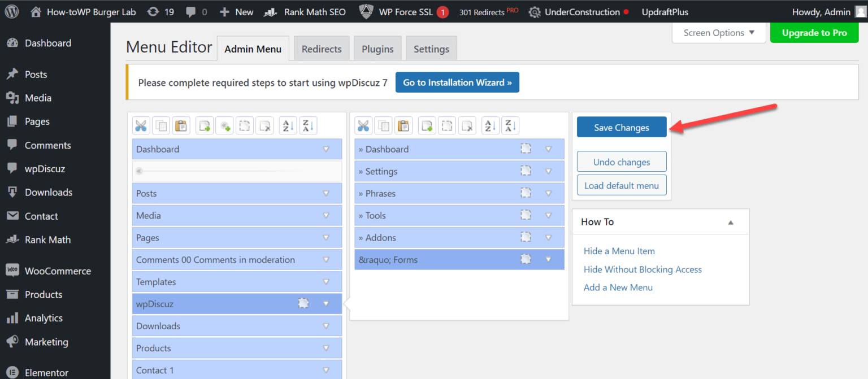
Task: Toggle selection on the Forms submenu entry
Action: (x=526, y=259)
